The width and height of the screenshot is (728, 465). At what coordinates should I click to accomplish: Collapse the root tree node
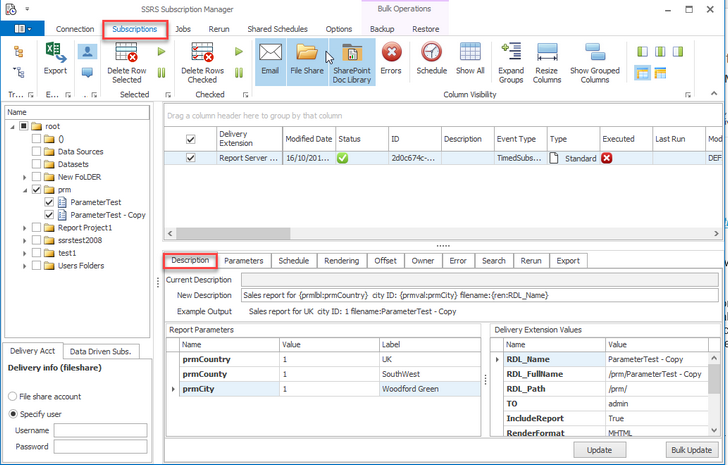tap(13, 127)
